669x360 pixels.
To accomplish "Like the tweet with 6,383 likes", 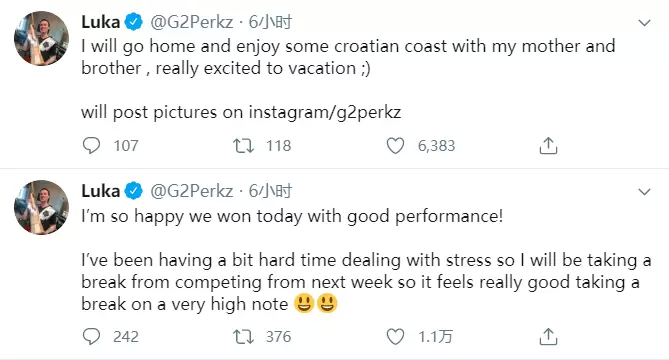I will point(395,145).
